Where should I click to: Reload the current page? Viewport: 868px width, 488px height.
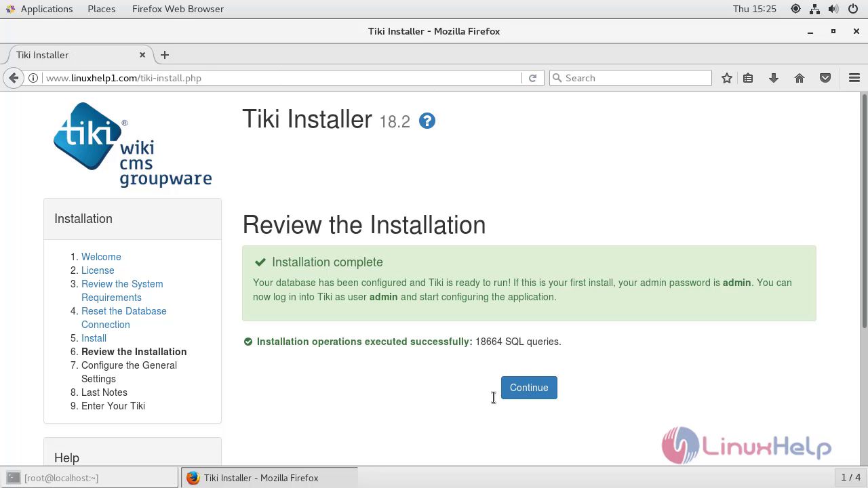coord(532,78)
